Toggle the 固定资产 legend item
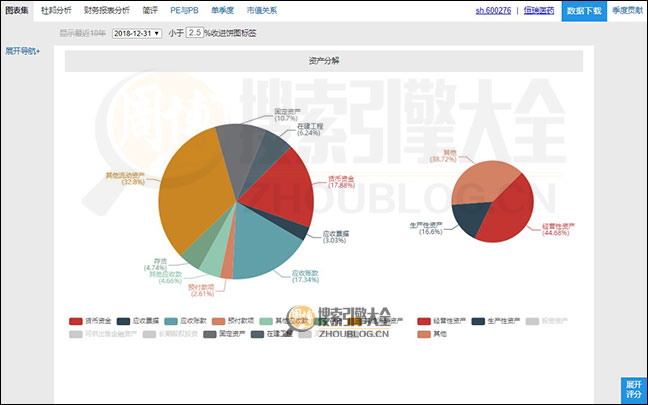This screenshot has height=405, width=648. 224,334
